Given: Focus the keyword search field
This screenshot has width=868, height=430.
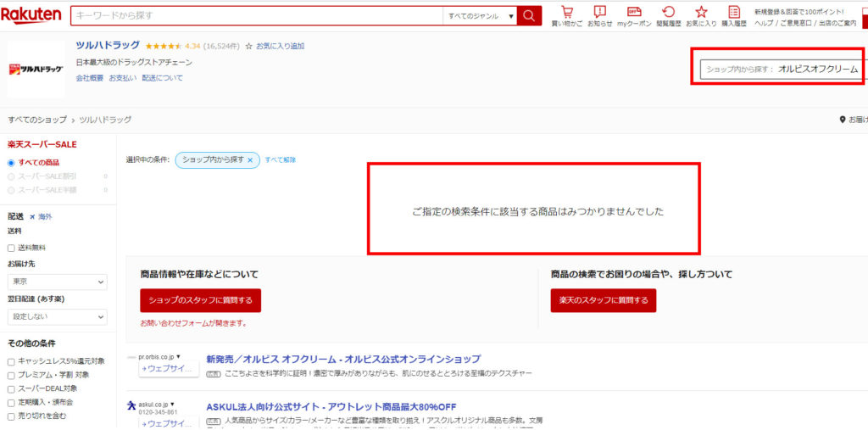Looking at the screenshot, I should click(257, 16).
